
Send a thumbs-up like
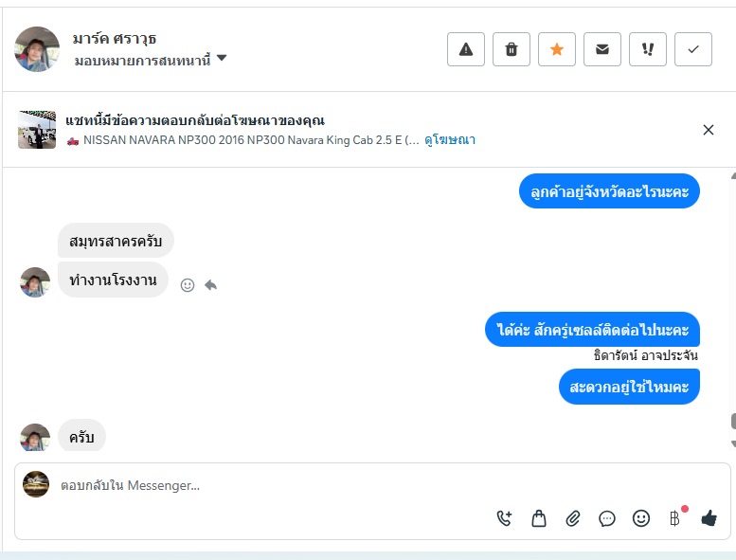pyautogui.click(x=709, y=518)
